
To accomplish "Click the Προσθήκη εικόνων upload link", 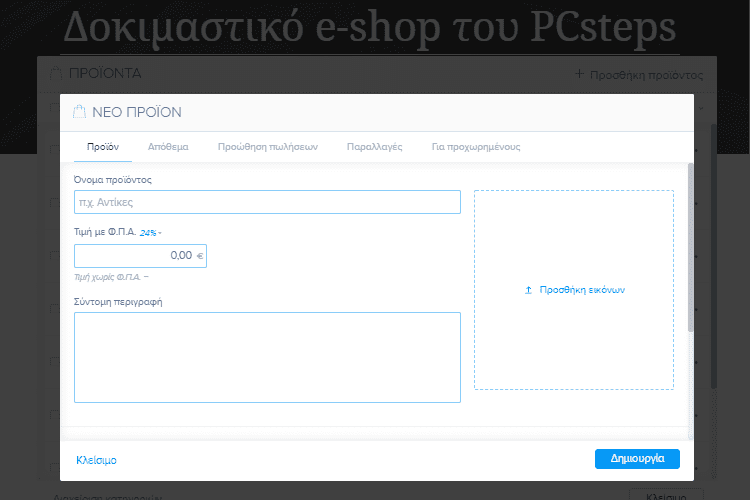I will coord(582,290).
